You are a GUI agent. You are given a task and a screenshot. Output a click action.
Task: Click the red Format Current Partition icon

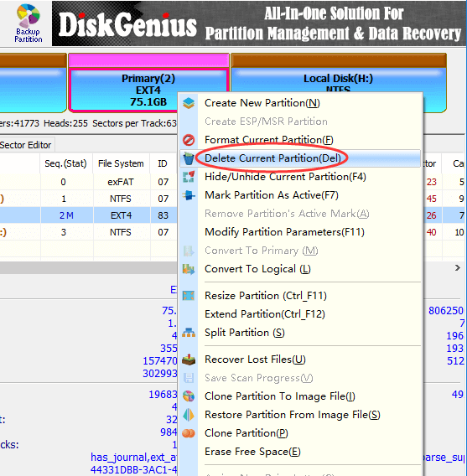[189, 140]
